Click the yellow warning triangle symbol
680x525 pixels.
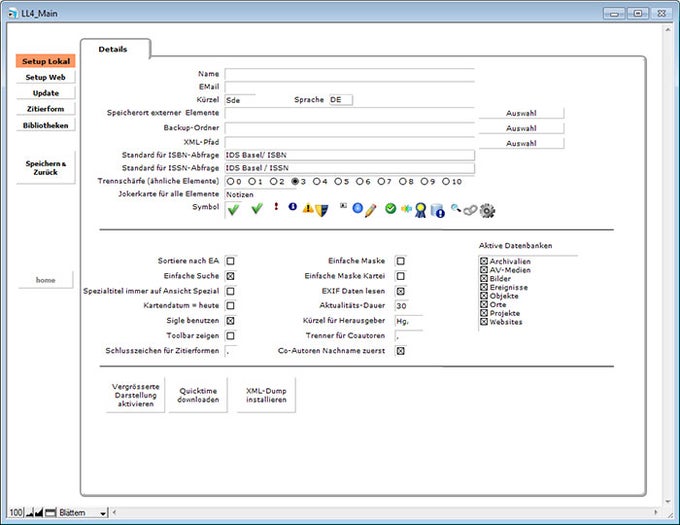coord(307,208)
